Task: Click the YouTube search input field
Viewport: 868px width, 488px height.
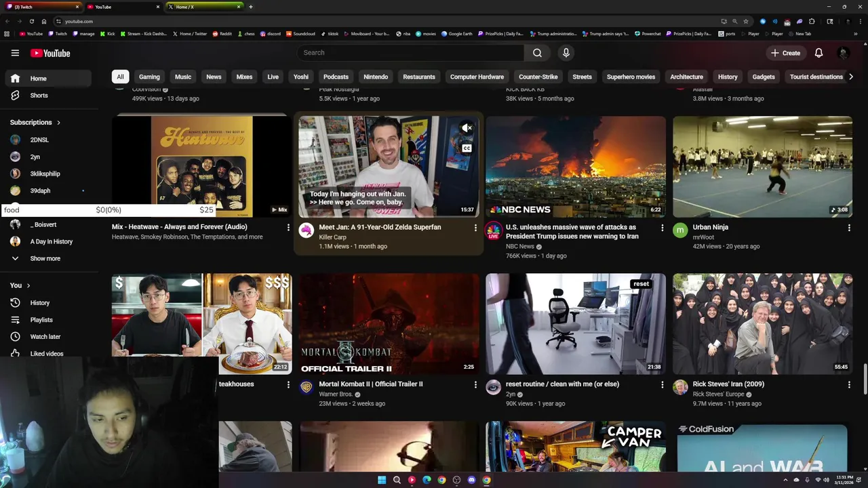Action: coord(410,53)
